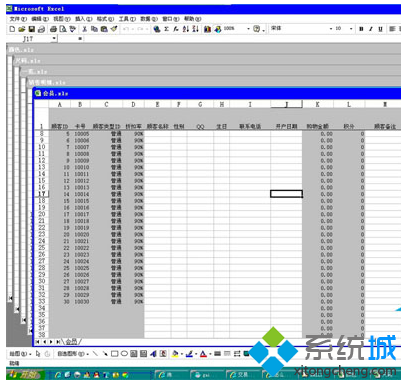Screen dimensions: 401x381
Task: Click the Select All corner of 会员.xls
Action: pyautogui.click(x=42, y=104)
